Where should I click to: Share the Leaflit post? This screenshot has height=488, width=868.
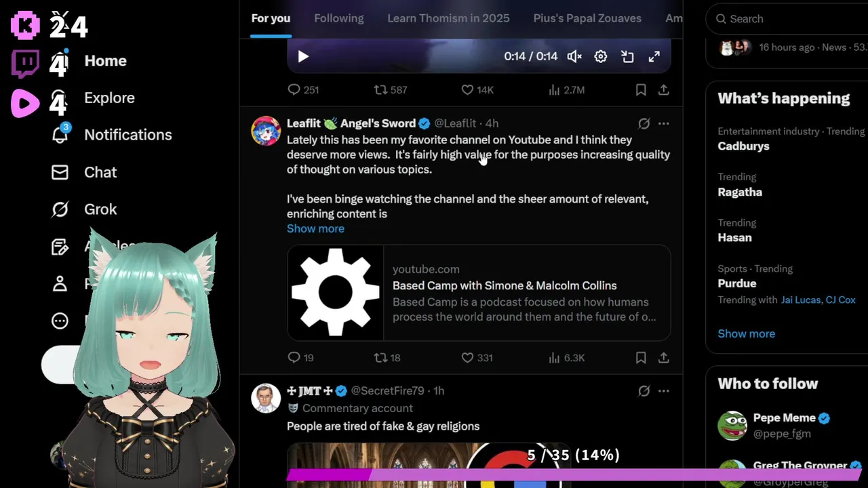tap(664, 357)
